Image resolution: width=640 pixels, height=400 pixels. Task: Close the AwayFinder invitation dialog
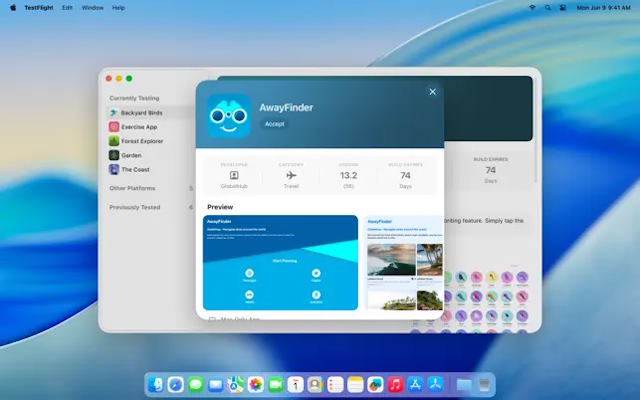click(432, 92)
